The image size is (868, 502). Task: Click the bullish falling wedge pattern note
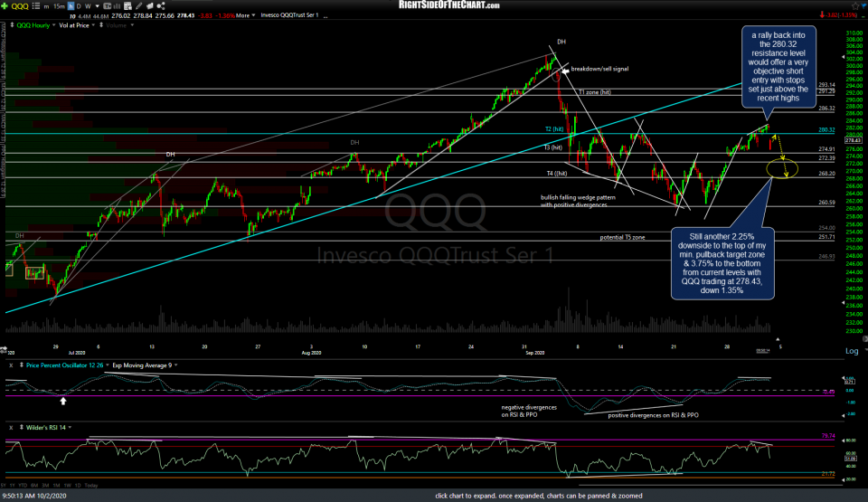coord(578,201)
